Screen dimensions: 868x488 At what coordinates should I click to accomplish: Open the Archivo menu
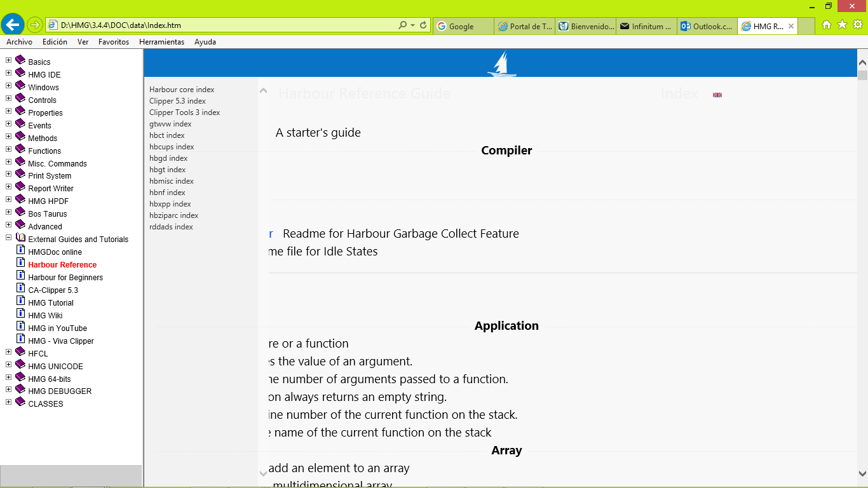coord(19,42)
